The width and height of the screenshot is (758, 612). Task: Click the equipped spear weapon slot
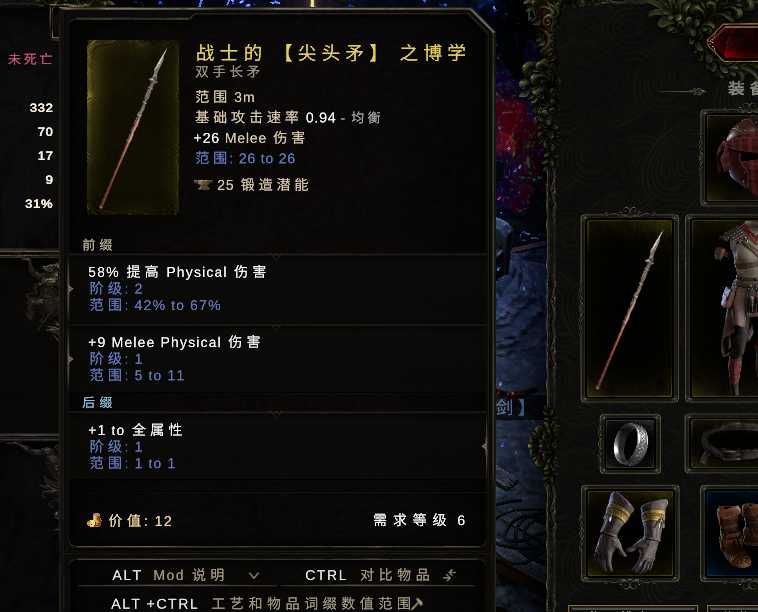tap(629, 308)
